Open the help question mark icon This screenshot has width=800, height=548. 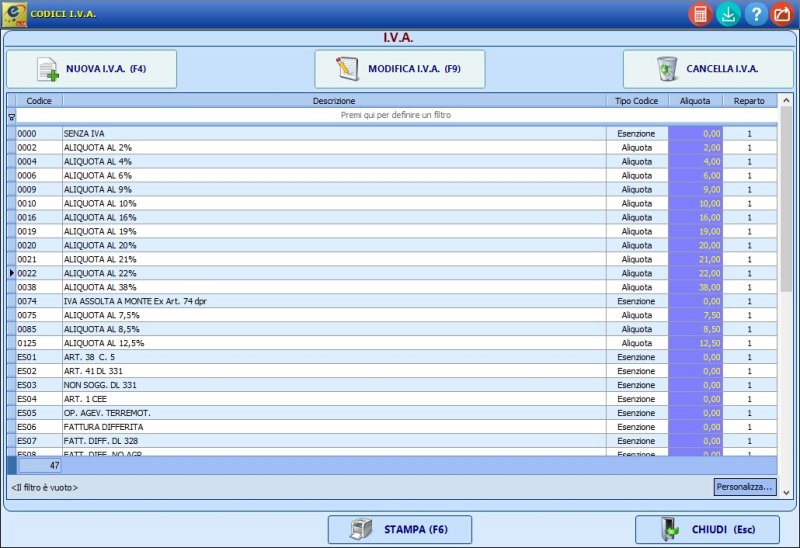point(756,14)
